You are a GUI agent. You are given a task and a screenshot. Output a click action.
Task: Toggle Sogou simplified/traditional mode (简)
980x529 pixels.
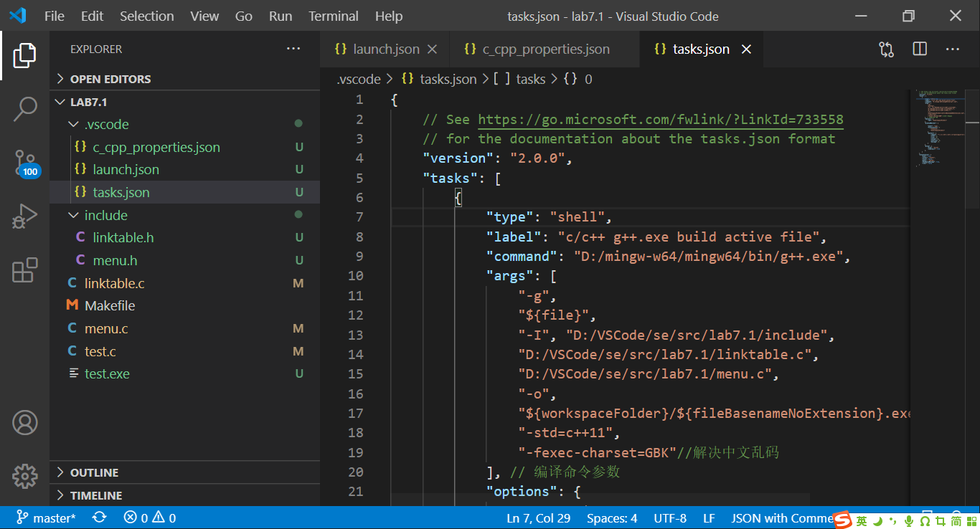[956, 520]
